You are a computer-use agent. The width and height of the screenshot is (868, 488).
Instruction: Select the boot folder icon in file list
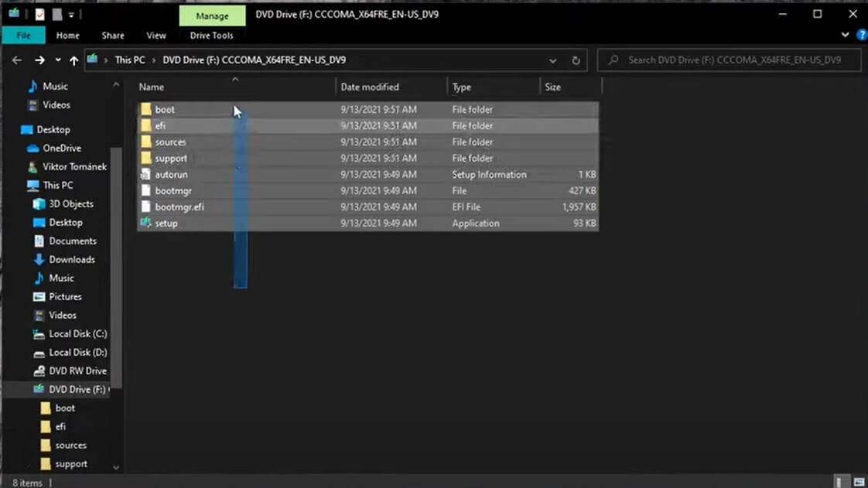[x=145, y=109]
